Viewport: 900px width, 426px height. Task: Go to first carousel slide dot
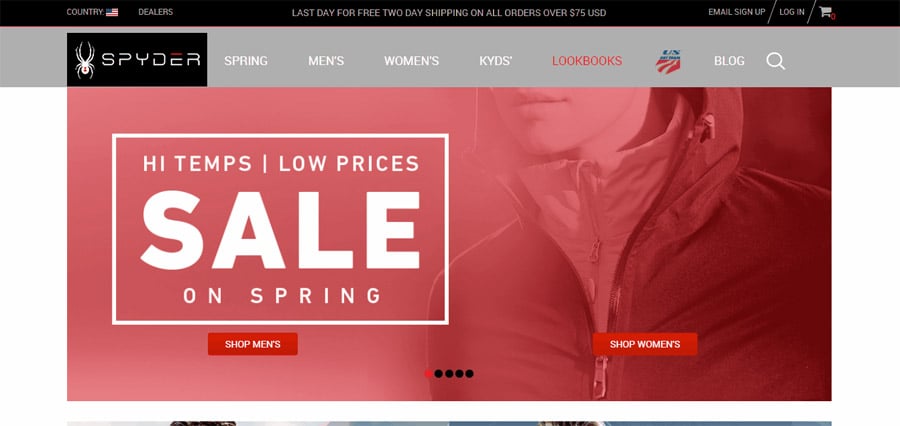coord(428,374)
